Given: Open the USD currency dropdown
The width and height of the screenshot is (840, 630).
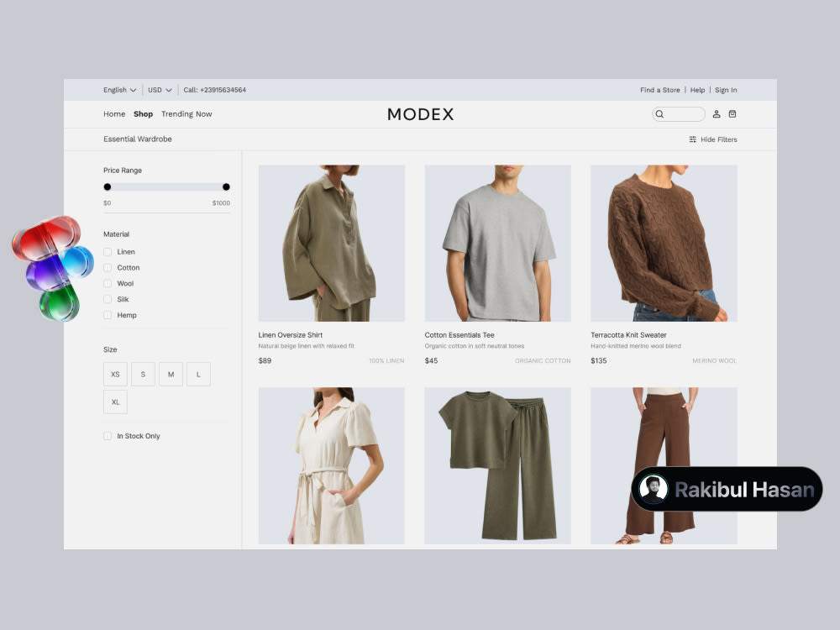Looking at the screenshot, I should click(160, 90).
